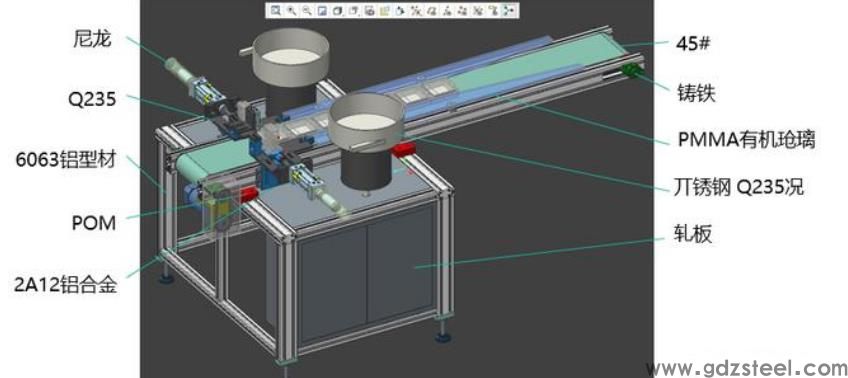
Task: Open the www.gdzsteel.com website link
Action: point(746,368)
